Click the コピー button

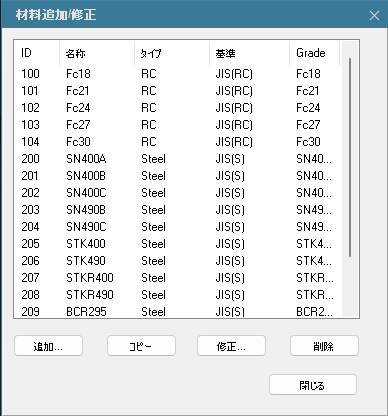tap(141, 346)
